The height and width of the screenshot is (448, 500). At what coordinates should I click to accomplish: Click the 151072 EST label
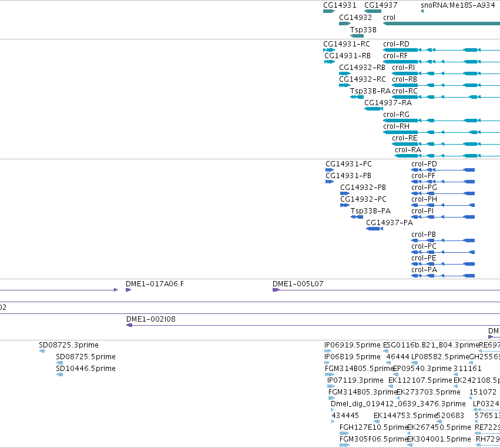coord(483,392)
